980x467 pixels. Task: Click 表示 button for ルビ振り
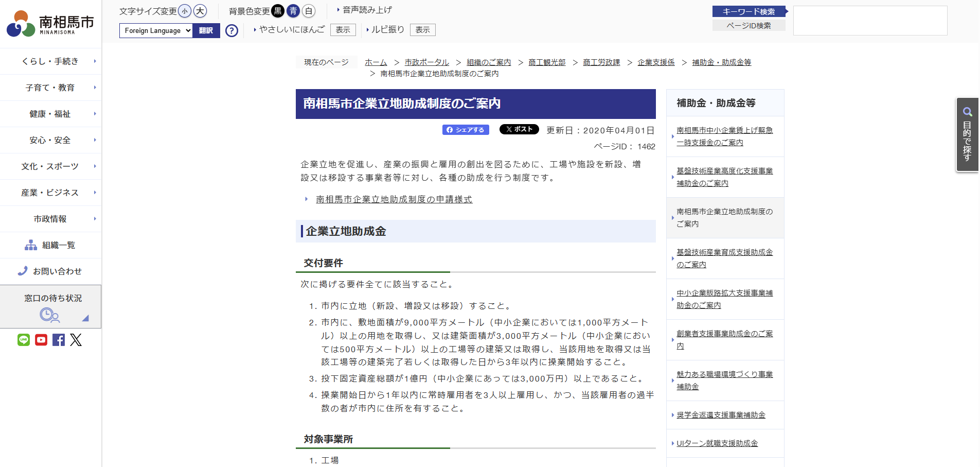(x=423, y=30)
